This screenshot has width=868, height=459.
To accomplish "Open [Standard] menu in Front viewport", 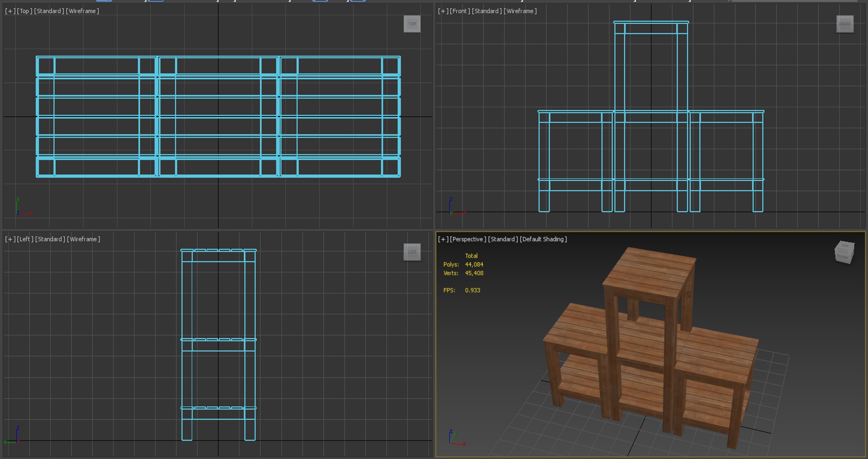I will pyautogui.click(x=487, y=11).
